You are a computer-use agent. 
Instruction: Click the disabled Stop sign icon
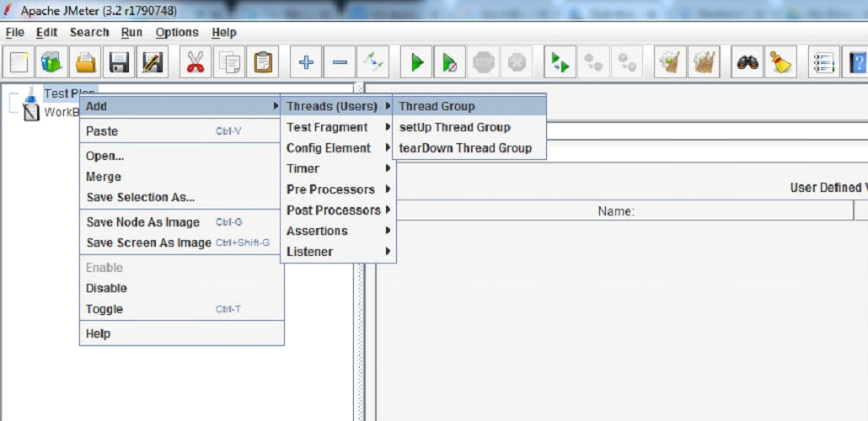[483, 62]
